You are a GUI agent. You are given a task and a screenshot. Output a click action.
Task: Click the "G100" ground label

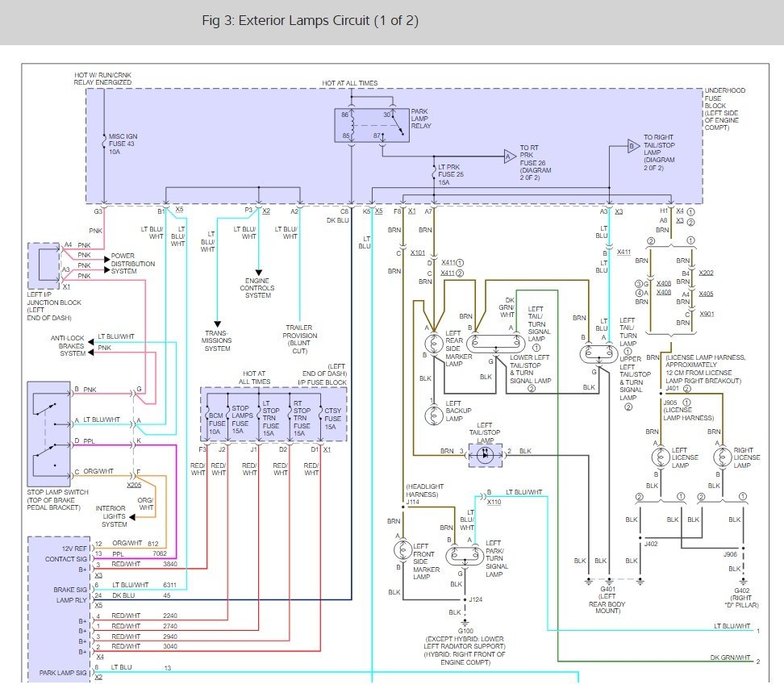pos(465,631)
